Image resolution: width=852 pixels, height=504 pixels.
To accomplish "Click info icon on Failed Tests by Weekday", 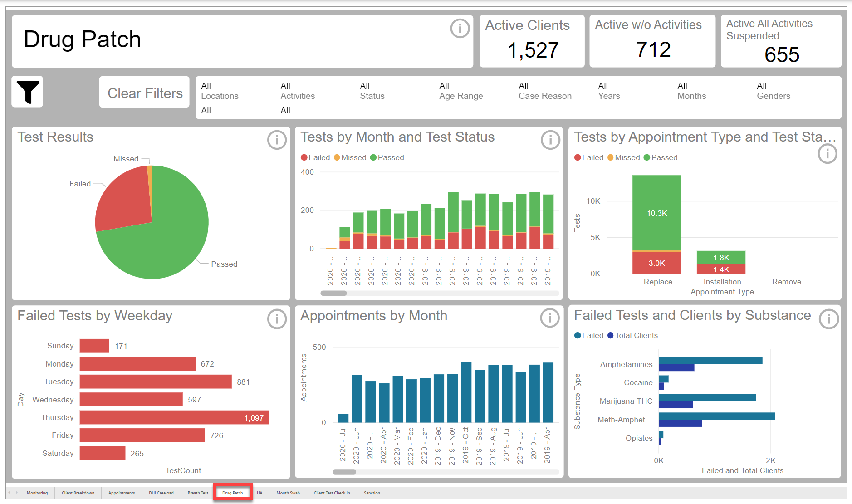I will (277, 319).
